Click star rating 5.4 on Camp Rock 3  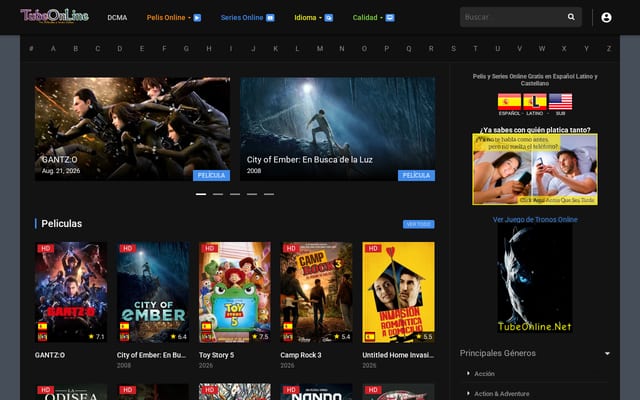click(342, 337)
